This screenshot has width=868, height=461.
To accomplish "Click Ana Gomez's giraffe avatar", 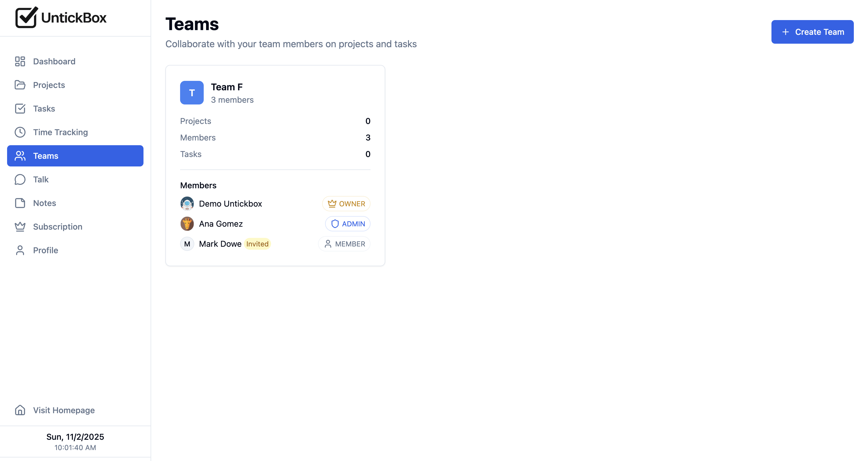I will [187, 224].
